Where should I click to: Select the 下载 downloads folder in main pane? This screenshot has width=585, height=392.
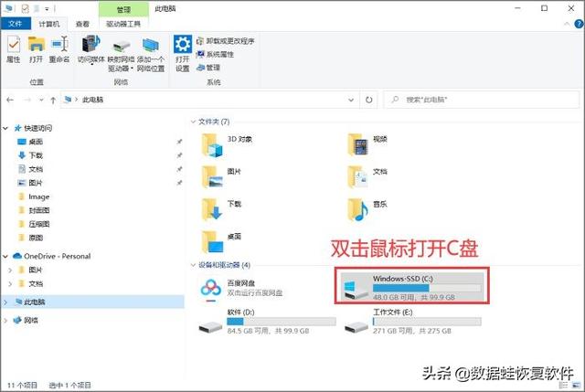pos(221,209)
